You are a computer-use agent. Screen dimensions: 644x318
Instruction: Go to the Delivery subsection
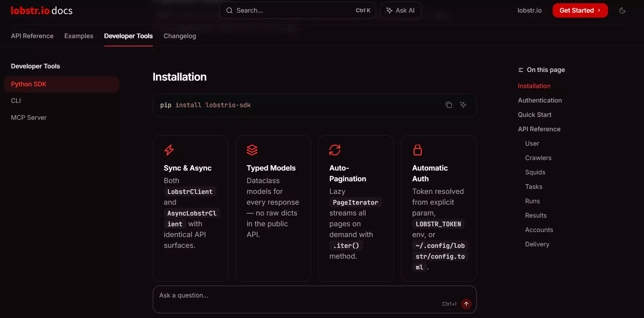[x=537, y=244]
